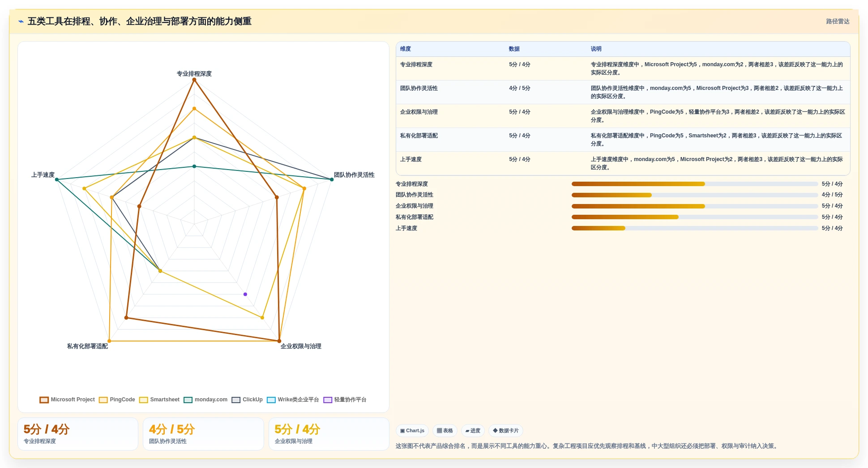This screenshot has height=468, width=868.
Task: Click the 进度 chip
Action: 473,431
